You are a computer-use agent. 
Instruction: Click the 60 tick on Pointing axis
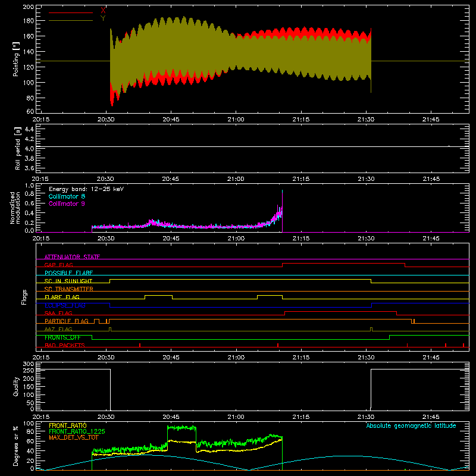click(x=30, y=111)
